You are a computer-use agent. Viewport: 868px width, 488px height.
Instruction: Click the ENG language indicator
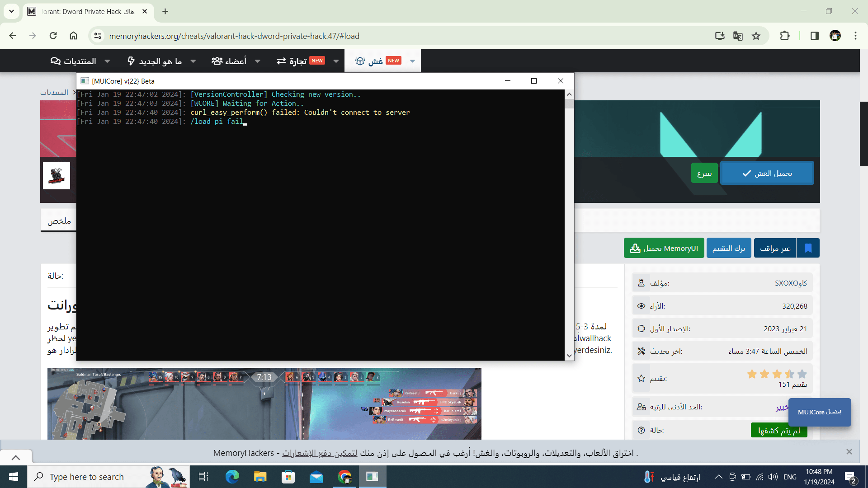790,477
